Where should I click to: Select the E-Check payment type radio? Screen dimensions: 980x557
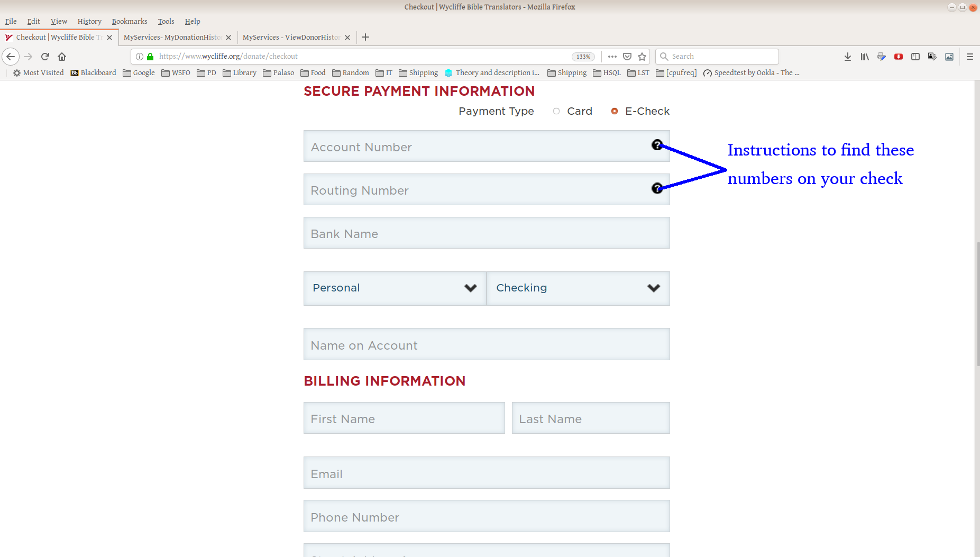click(x=615, y=111)
